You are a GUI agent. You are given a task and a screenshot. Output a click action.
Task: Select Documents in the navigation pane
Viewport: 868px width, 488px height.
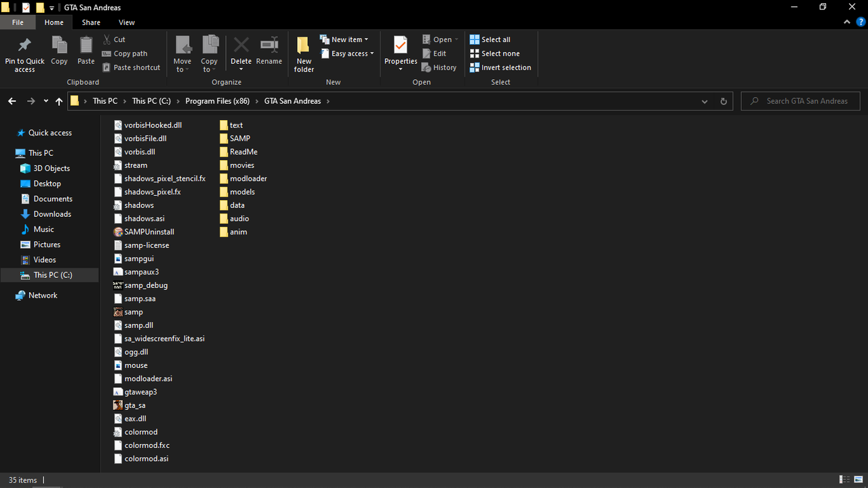pyautogui.click(x=53, y=199)
